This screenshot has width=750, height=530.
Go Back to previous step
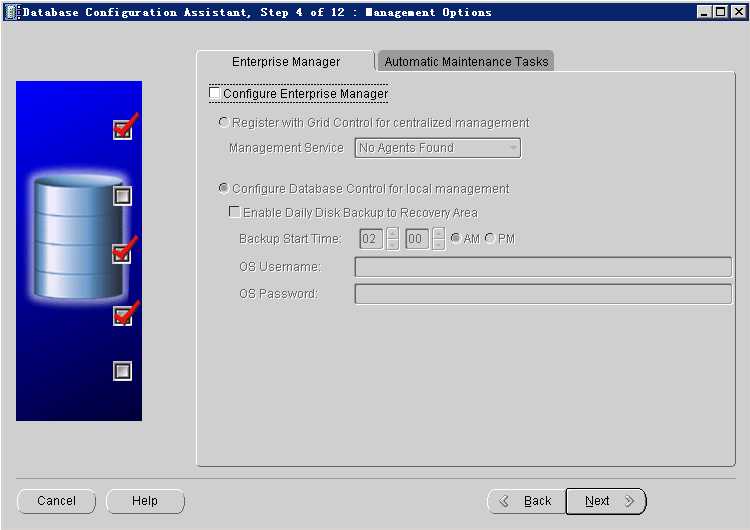click(527, 501)
